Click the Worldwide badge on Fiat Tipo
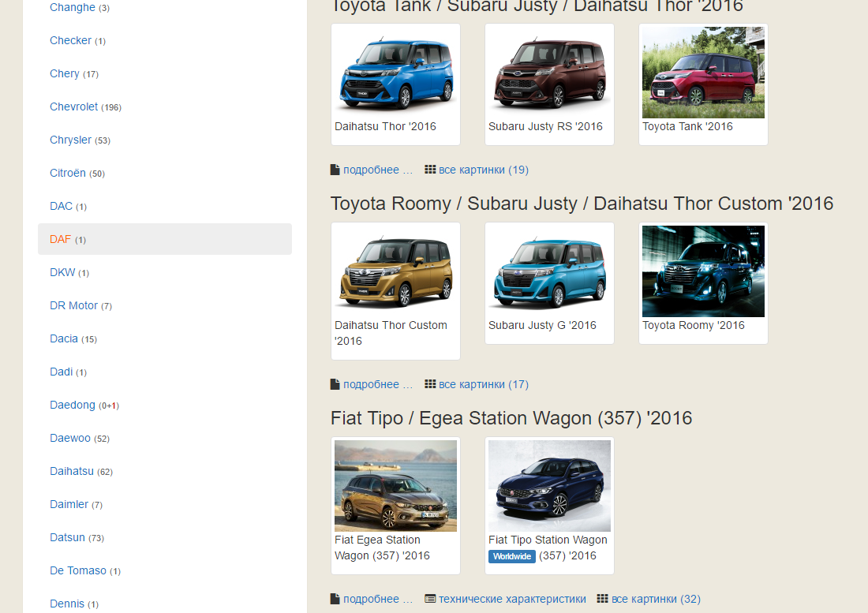 (511, 556)
